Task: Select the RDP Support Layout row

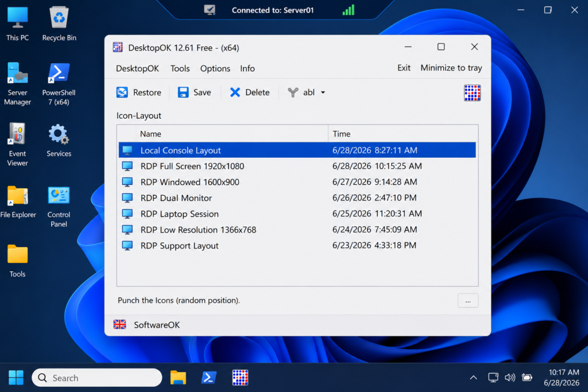Action: pyautogui.click(x=297, y=246)
